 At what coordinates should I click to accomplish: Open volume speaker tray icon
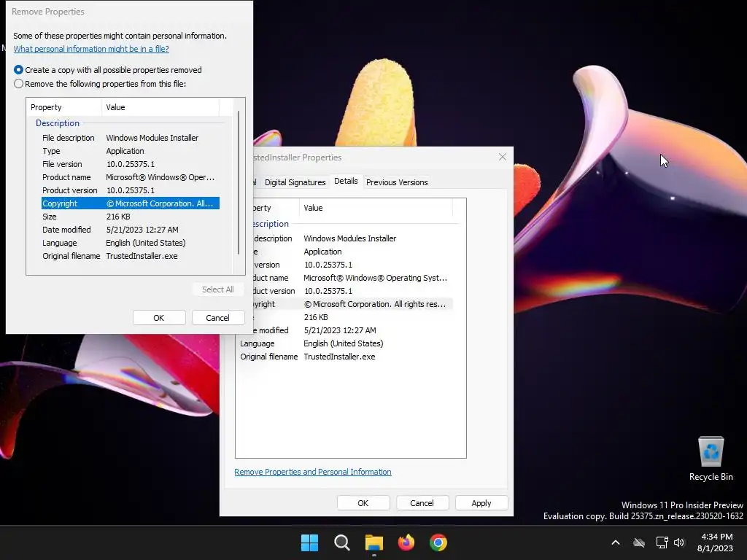679,542
